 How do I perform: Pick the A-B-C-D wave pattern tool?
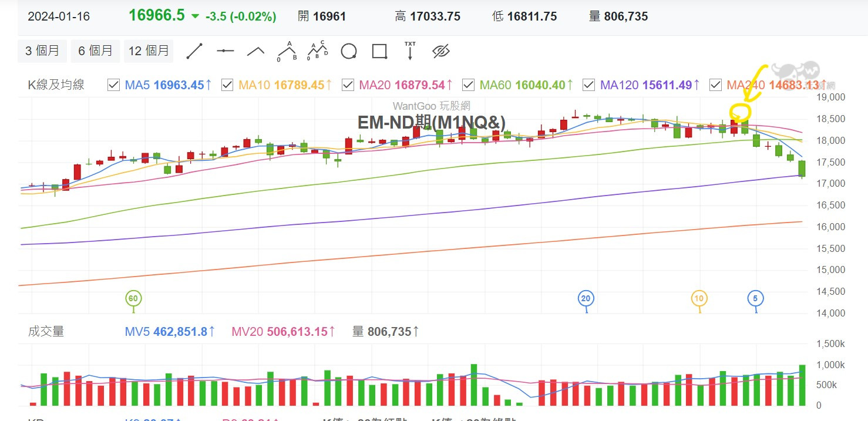click(318, 51)
